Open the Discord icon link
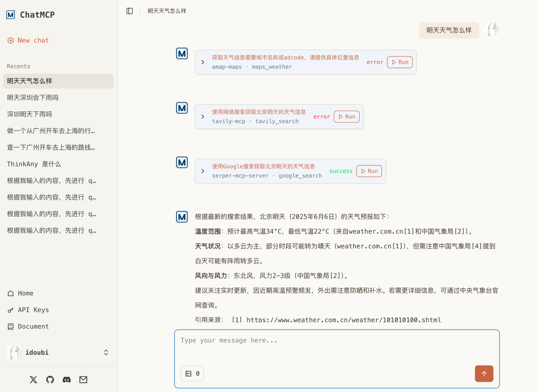Viewport: 537px width, 392px height. click(x=67, y=379)
